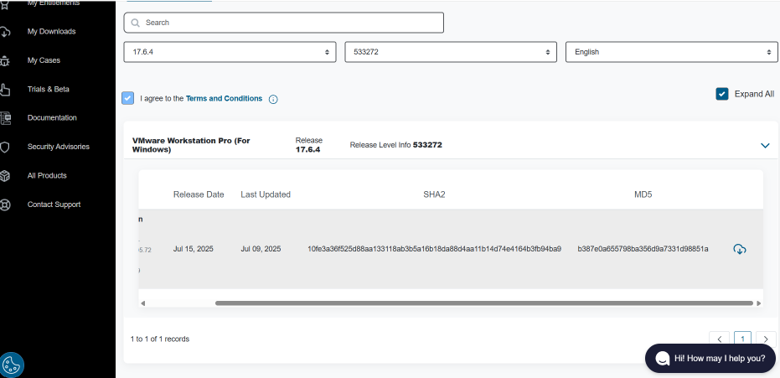Screen dimensions: 780x378
Task: Click the Security Advisories shield icon
Action: pyautogui.click(x=4, y=147)
